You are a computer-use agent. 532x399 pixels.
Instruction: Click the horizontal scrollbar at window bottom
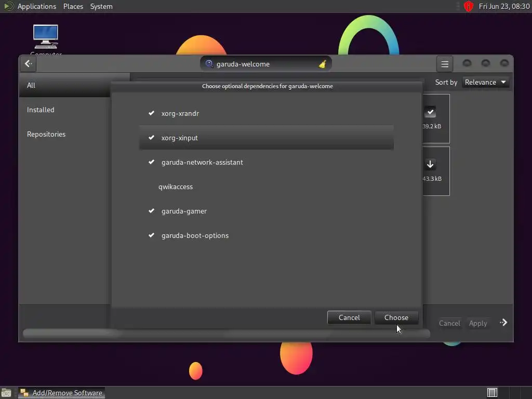point(227,334)
